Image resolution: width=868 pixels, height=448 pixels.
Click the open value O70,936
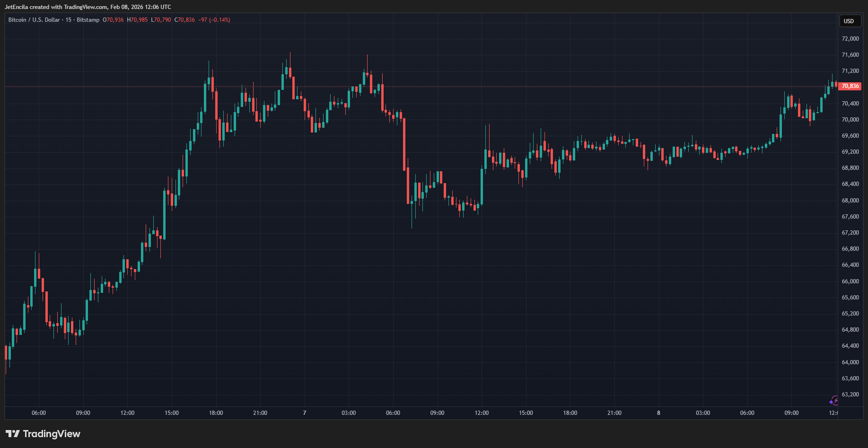[113, 20]
